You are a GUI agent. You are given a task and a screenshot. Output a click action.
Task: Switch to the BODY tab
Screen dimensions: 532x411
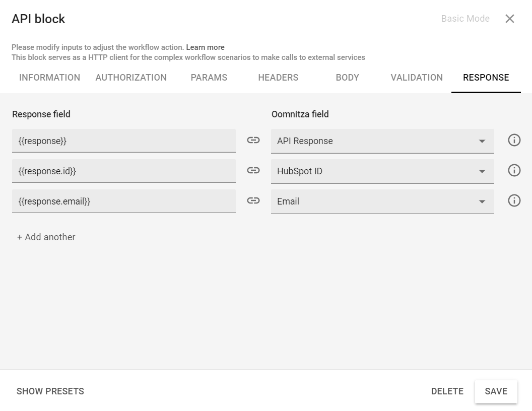tap(347, 78)
